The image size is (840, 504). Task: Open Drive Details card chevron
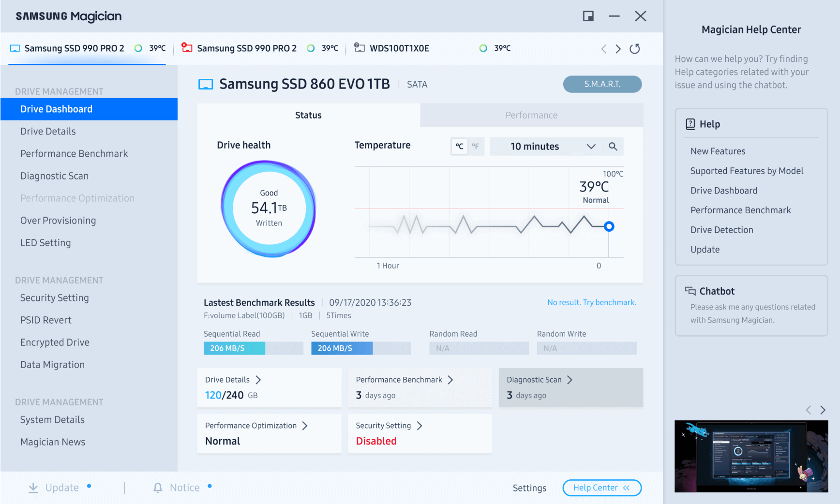click(258, 380)
